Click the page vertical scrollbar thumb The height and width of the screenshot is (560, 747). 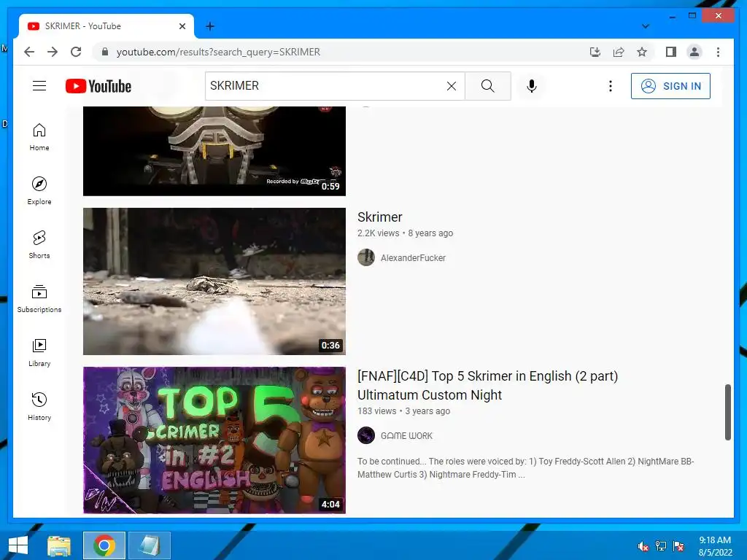(727, 413)
